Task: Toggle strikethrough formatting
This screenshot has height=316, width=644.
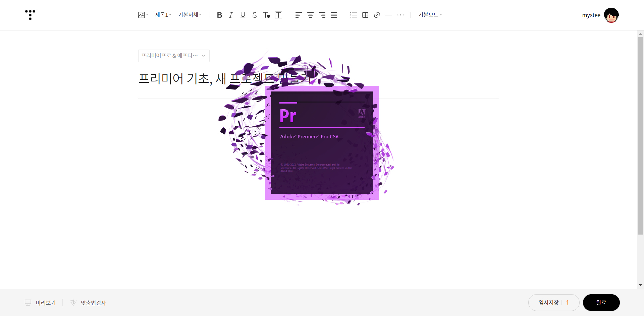Action: [x=255, y=15]
